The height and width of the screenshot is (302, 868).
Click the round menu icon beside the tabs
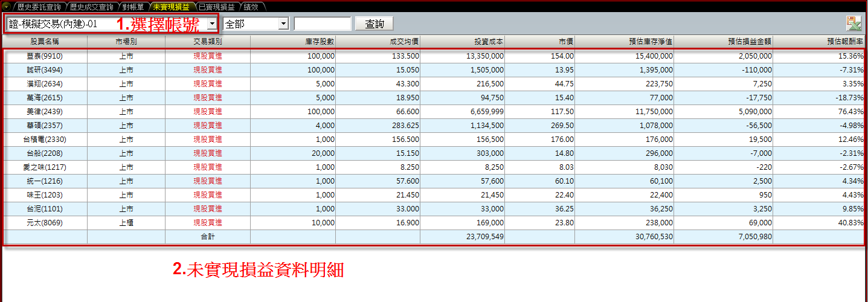click(6, 7)
